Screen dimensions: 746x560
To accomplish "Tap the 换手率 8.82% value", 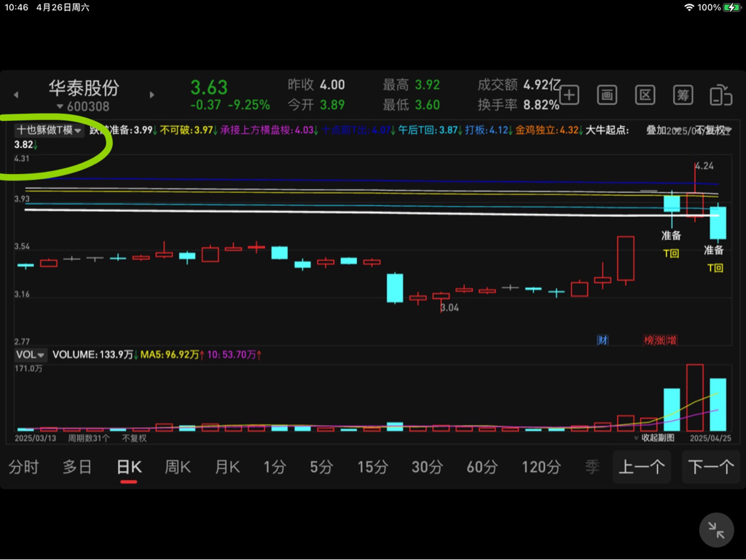I will (519, 105).
